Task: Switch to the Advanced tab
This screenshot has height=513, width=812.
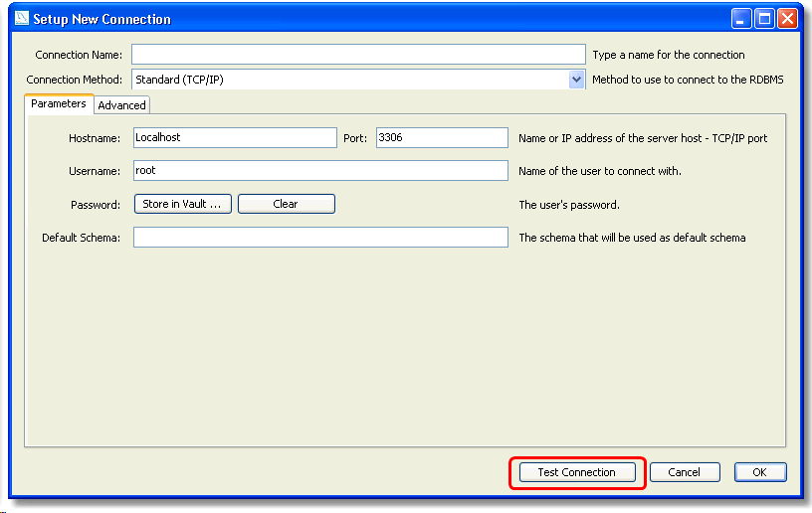Action: pos(121,105)
